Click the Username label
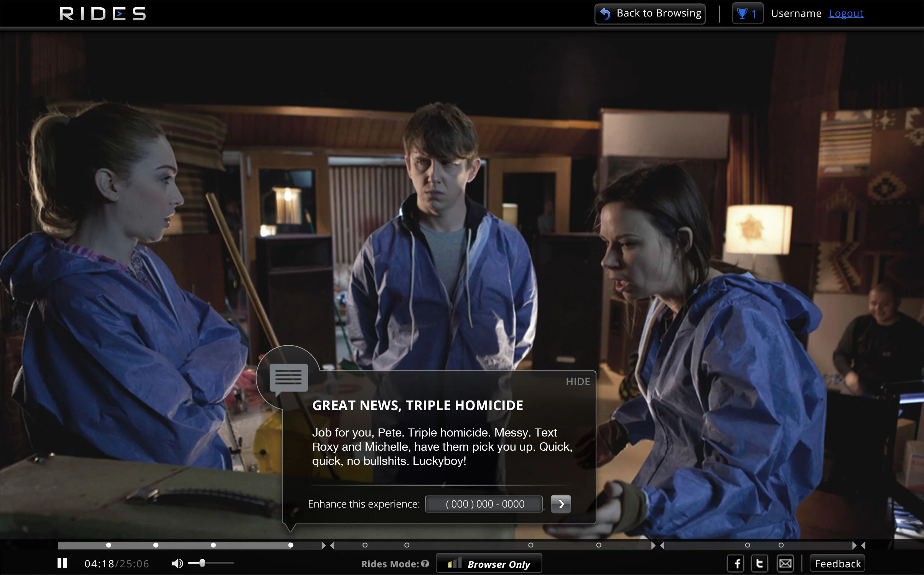Image resolution: width=924 pixels, height=575 pixels. point(796,13)
